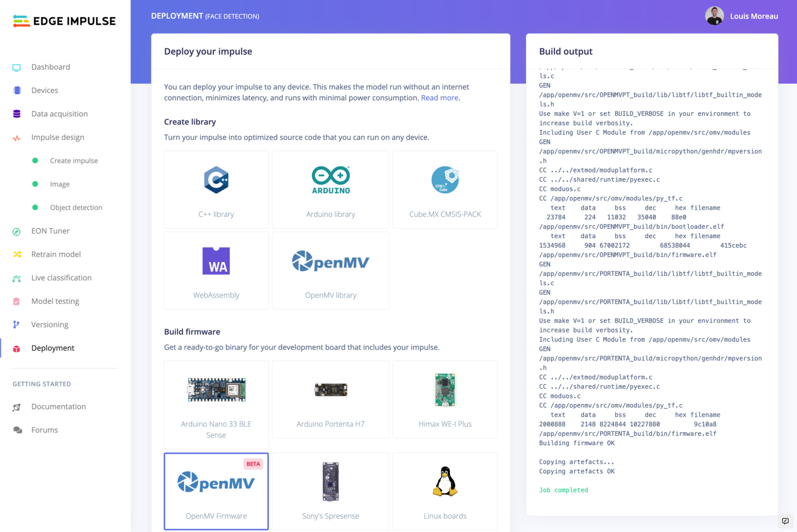The width and height of the screenshot is (797, 532).
Task: Select the OpenMV Firmware card
Action: pos(216,492)
